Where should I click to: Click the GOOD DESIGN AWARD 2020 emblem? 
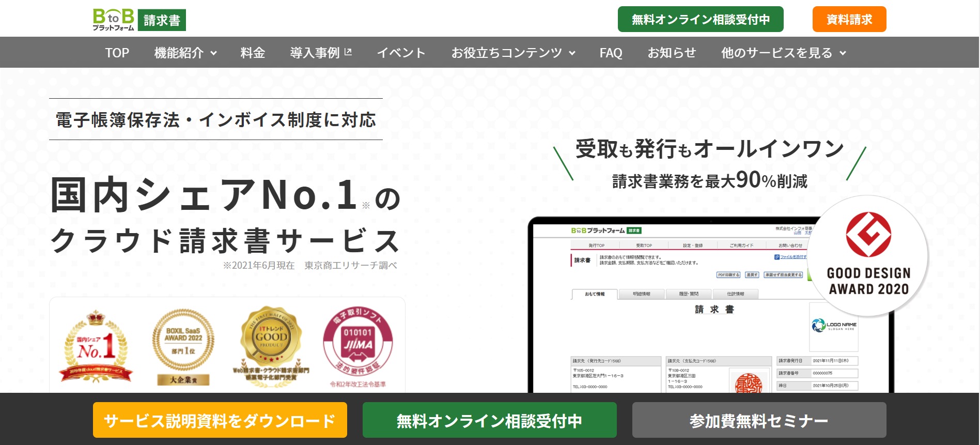[868, 256]
